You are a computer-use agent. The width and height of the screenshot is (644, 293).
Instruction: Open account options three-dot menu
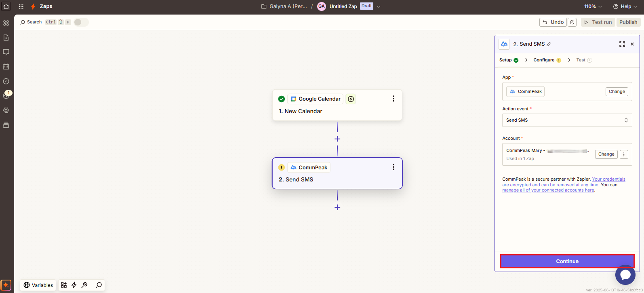[x=624, y=154]
